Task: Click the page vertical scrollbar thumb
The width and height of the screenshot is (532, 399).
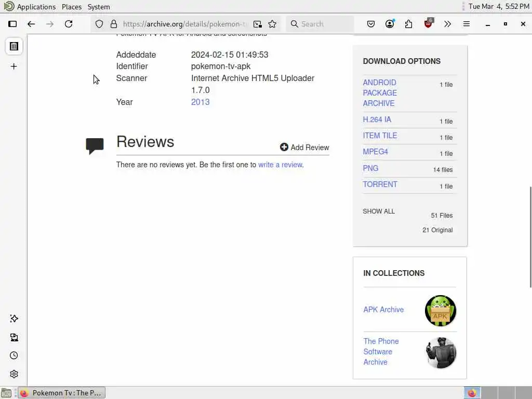Action: pos(530,237)
